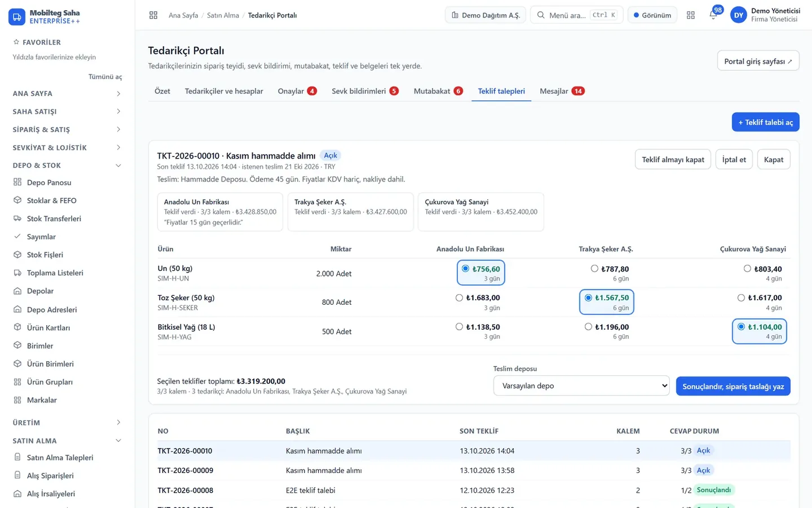Select Çukurova offer ₺1.617,00 for Toz Şeker
812x508 pixels.
741,297
